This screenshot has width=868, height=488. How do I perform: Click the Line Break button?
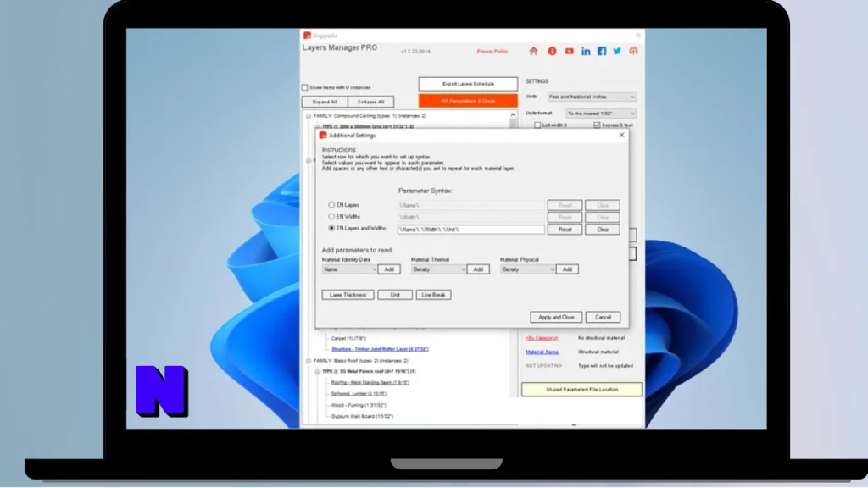433,295
